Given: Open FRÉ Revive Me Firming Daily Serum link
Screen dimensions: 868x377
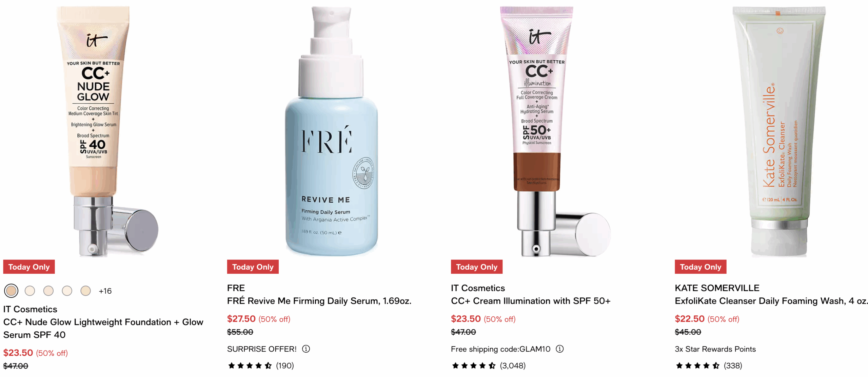Looking at the screenshot, I should [x=319, y=300].
